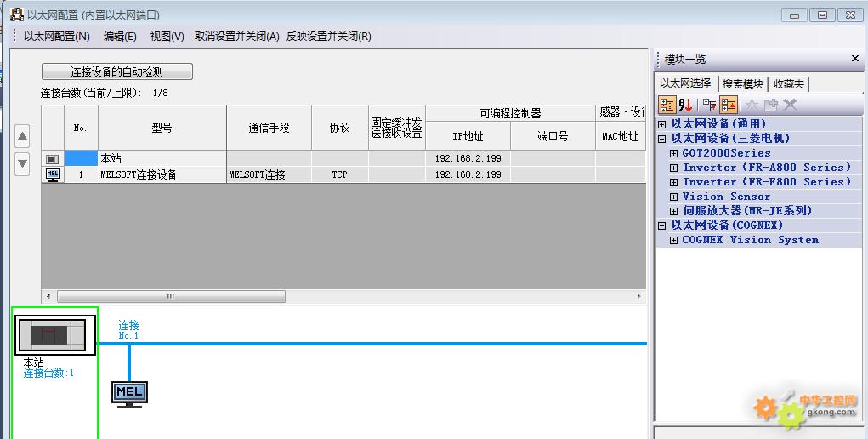868x439 pixels.
Task: Switch to 搜索模块 tab
Action: pyautogui.click(x=743, y=84)
